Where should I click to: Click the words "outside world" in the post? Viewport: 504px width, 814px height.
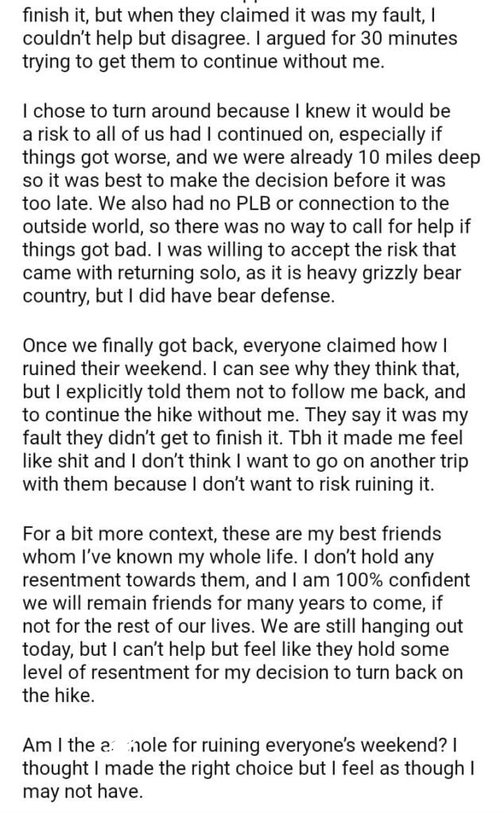[x=73, y=227]
